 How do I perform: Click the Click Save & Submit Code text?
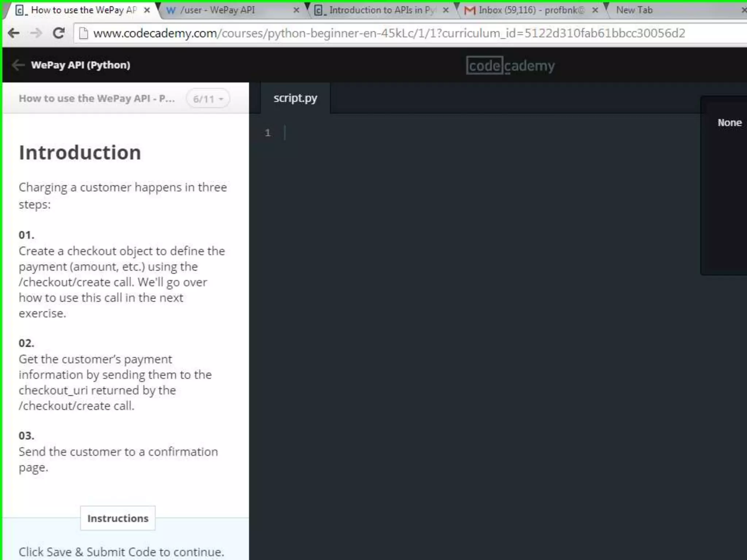(x=121, y=552)
